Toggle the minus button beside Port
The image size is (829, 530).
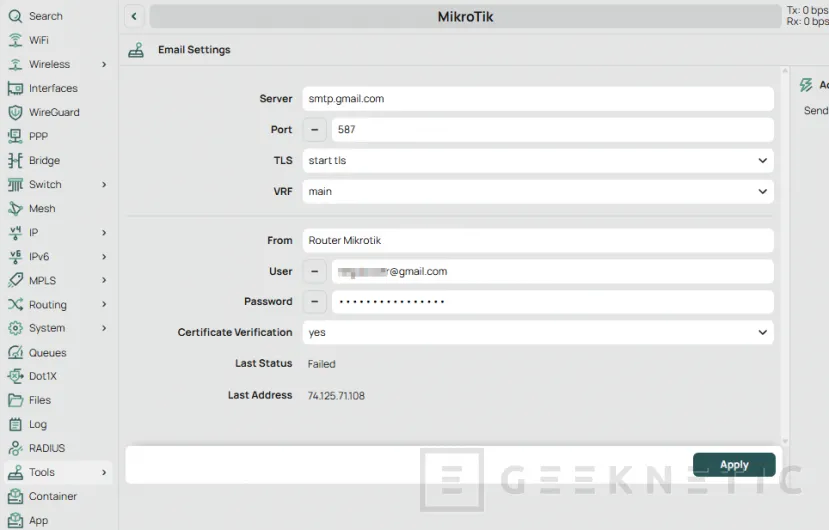point(315,130)
